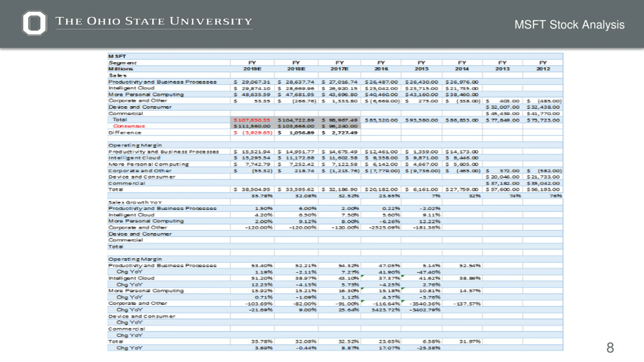Viewport: 644px width, 362px height.
Task: Click the "3425.72%" Chg YoY cell
Action: [386, 310]
